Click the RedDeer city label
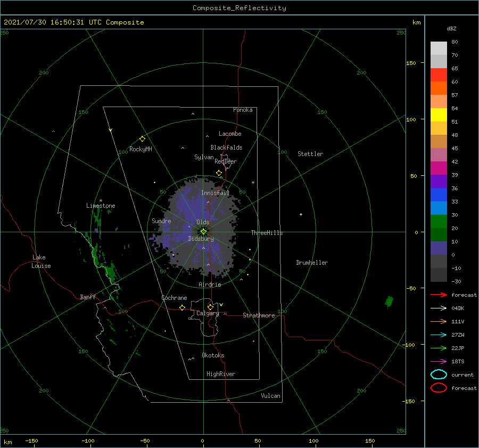 coord(226,161)
